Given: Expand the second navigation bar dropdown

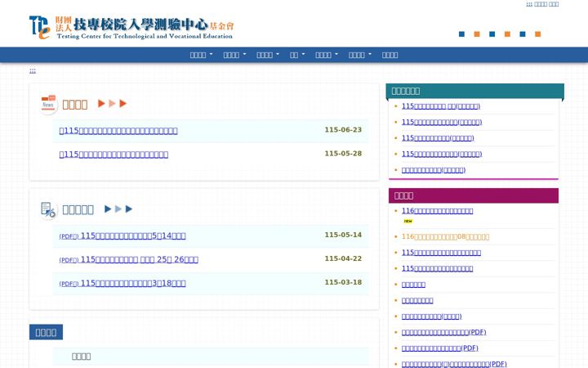Looking at the screenshot, I should pos(234,55).
